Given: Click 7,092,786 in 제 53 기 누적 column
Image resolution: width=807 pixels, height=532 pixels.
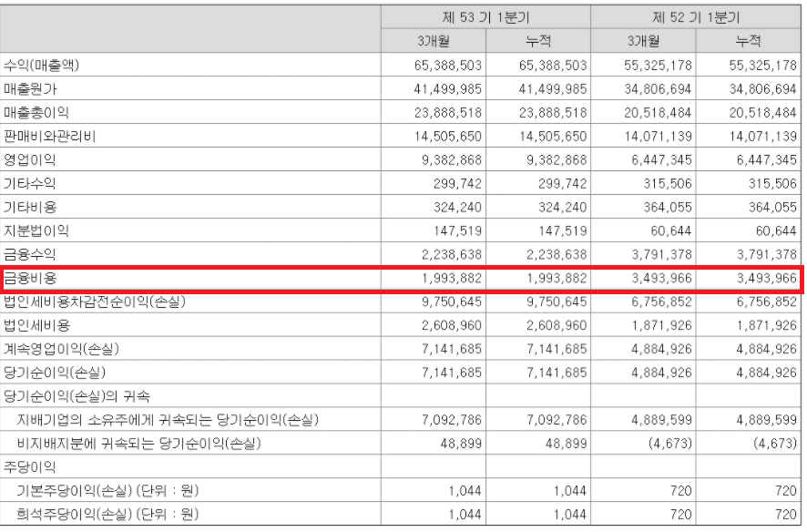Looking at the screenshot, I should [x=557, y=420].
